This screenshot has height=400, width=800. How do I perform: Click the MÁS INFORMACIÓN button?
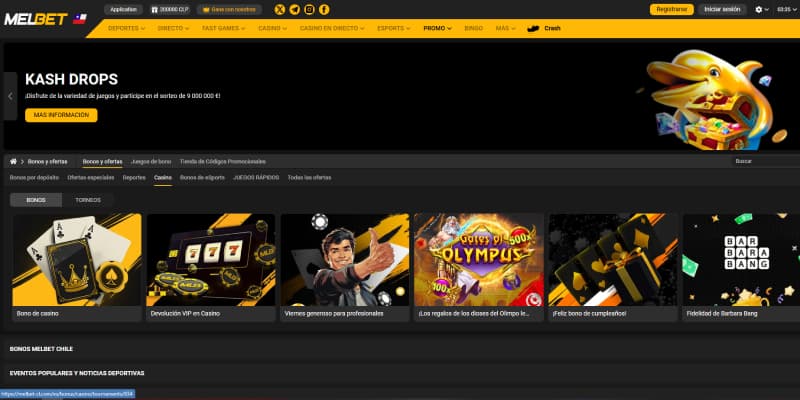61,115
